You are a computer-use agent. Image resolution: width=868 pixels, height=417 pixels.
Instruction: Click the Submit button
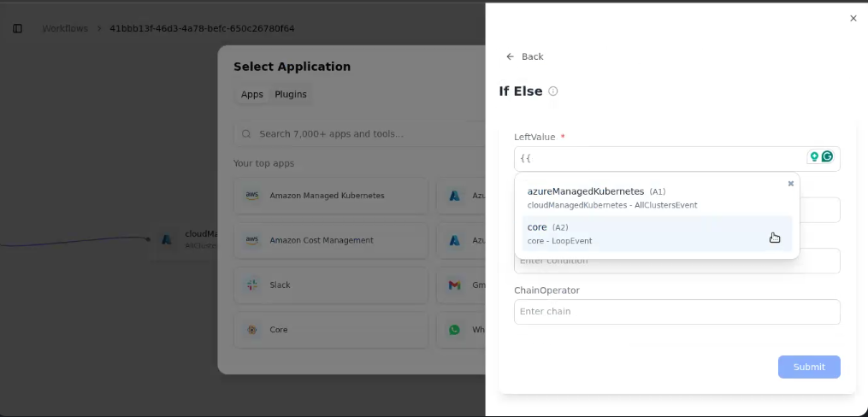pos(809,367)
